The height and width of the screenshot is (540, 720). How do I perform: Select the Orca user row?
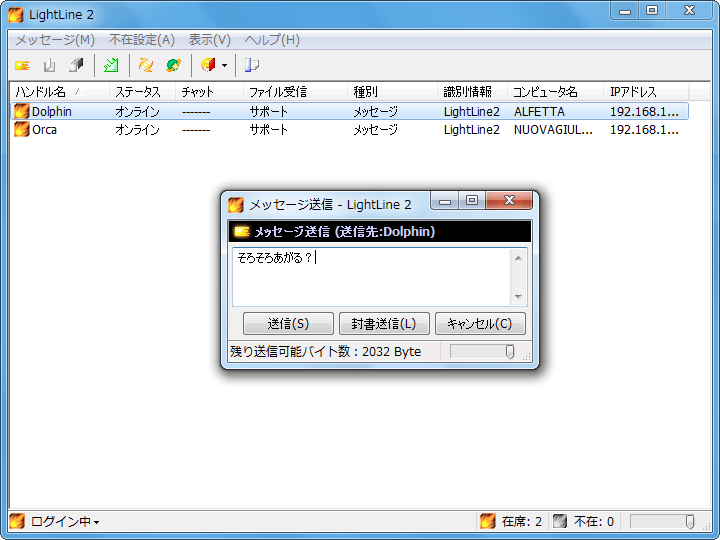click(349, 129)
